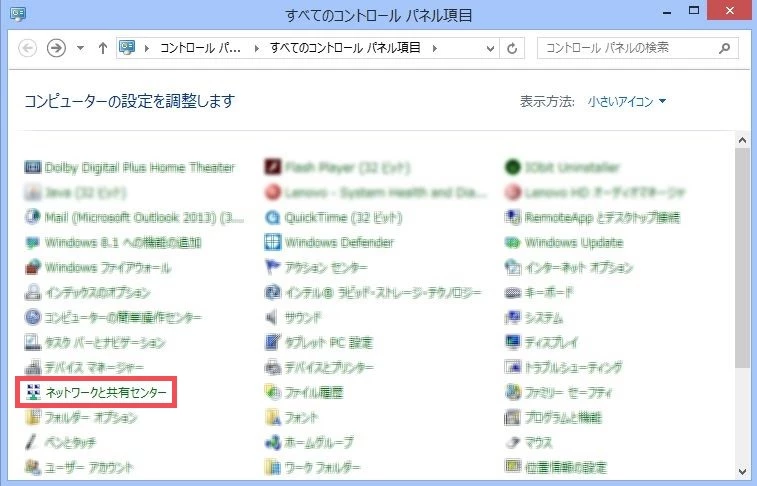Open the インテル ラピッド・ストレージ・テクノロジー link

(x=383, y=292)
